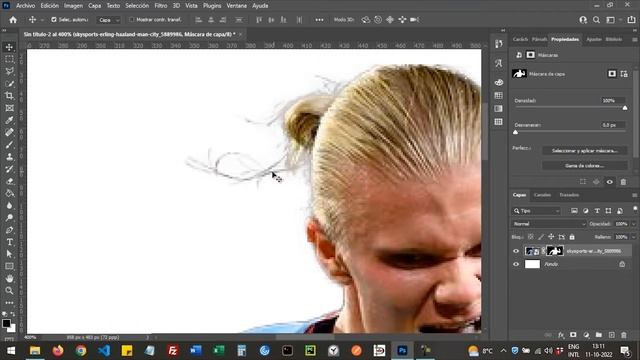Screen dimensions: 640x360
Task: Open the Relleno dropdown arrow
Action: pyautogui.click(x=633, y=237)
